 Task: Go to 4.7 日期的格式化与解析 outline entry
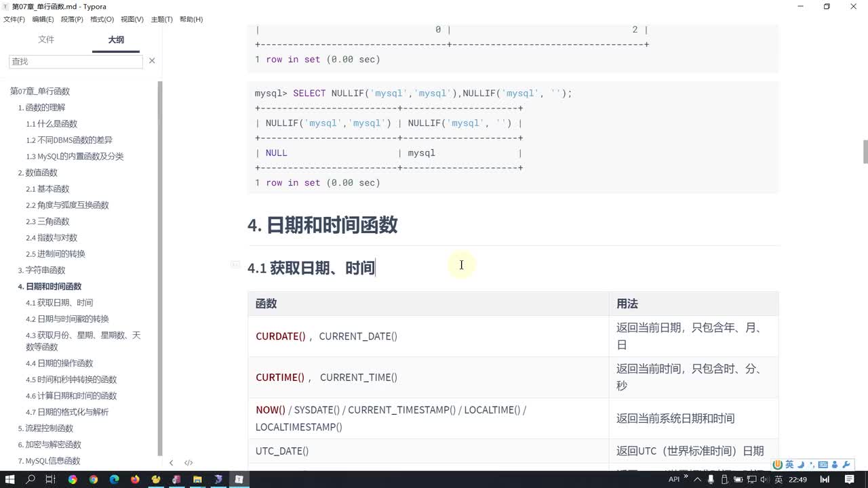click(x=67, y=411)
